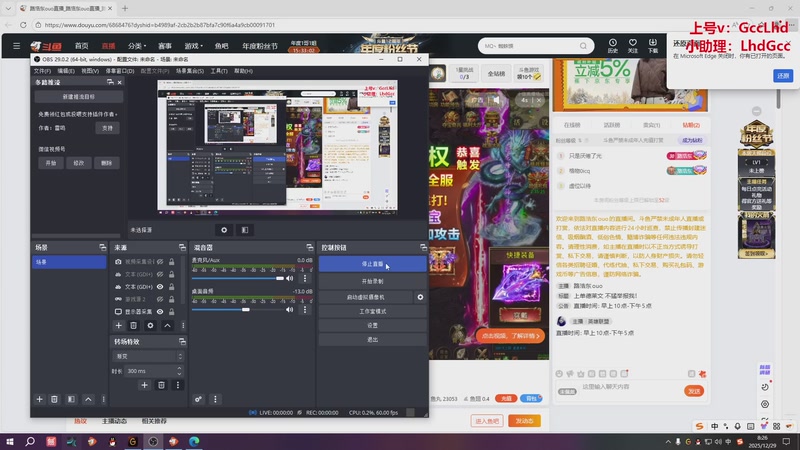Image resolution: width=800 pixels, height=450 pixels.
Task: Open the 渐变 transition type combo box
Action: coord(147,356)
